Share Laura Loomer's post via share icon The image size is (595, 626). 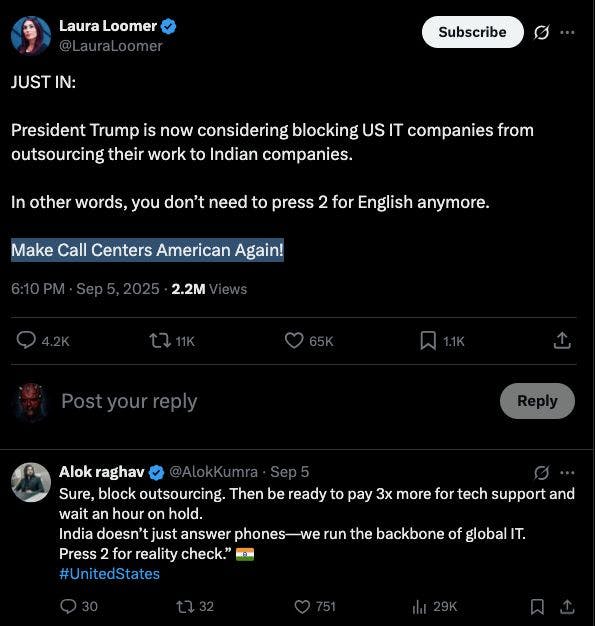point(562,341)
